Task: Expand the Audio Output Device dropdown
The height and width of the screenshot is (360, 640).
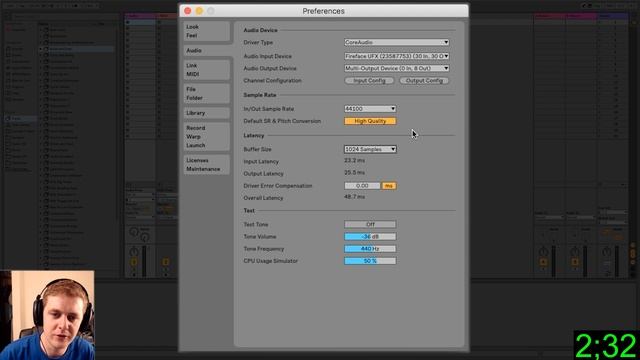Action: coord(396,68)
